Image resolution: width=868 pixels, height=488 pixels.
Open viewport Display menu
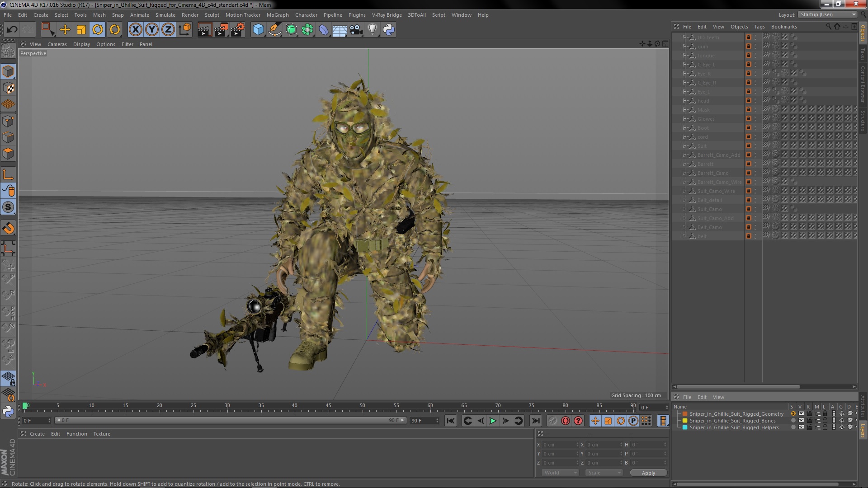click(x=81, y=44)
